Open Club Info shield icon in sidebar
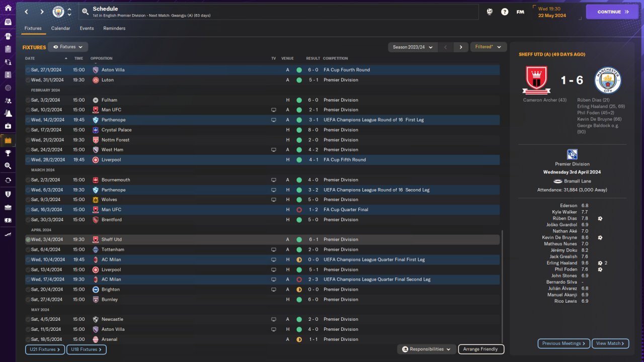Screen dimensions: 644x362 pyautogui.click(x=8, y=194)
